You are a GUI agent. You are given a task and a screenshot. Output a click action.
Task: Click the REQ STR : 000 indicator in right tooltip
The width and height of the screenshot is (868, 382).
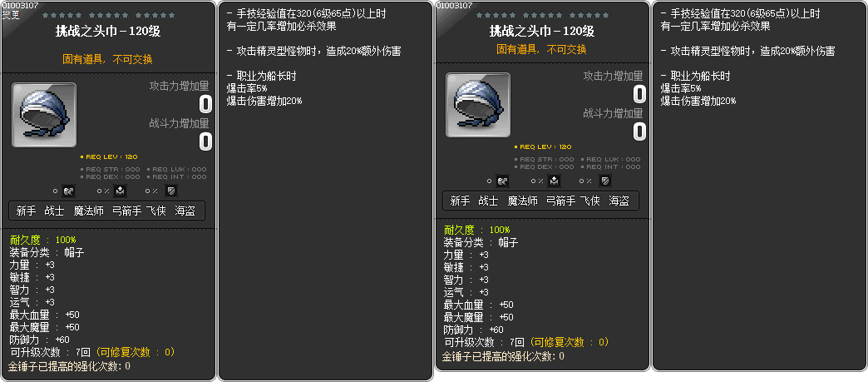544,159
